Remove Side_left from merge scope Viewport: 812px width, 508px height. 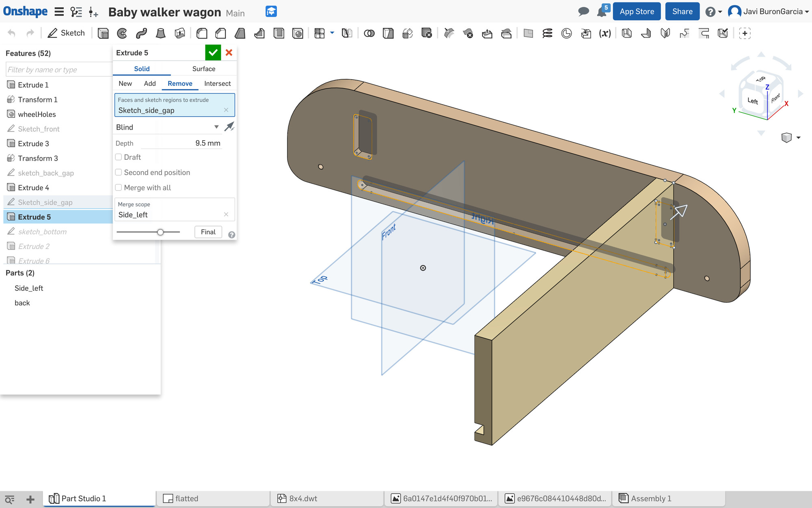click(226, 215)
